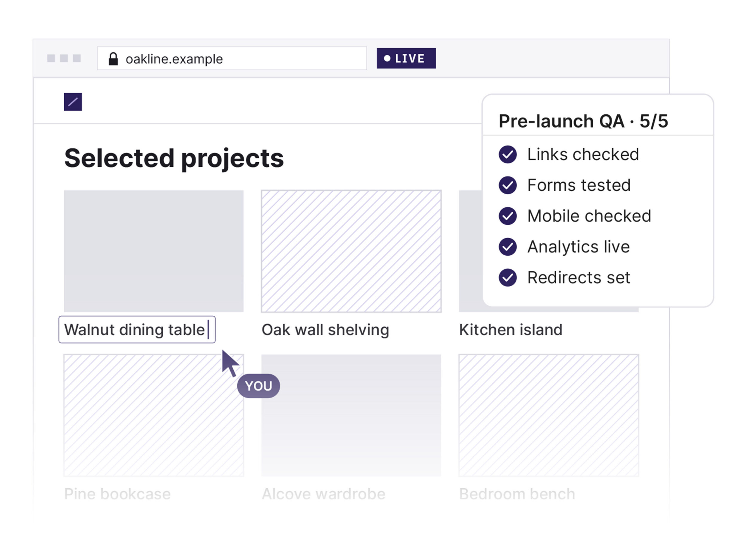
Task: Open the Walnut dining table thumbnail
Action: point(154,251)
